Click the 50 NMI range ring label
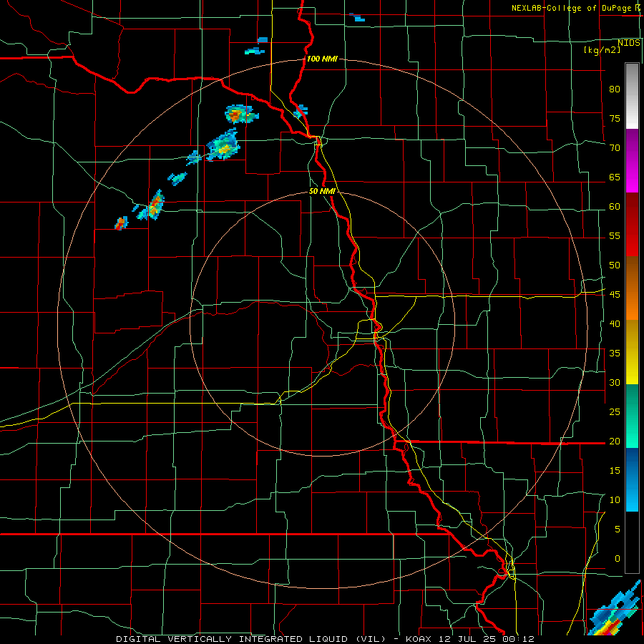Screen dimensions: 644x644 [x=323, y=191]
